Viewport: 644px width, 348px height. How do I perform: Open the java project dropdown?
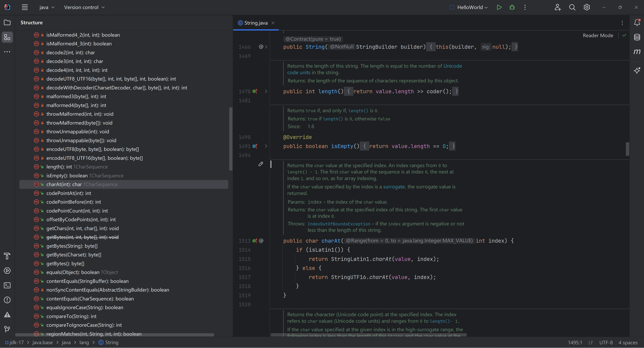click(47, 7)
